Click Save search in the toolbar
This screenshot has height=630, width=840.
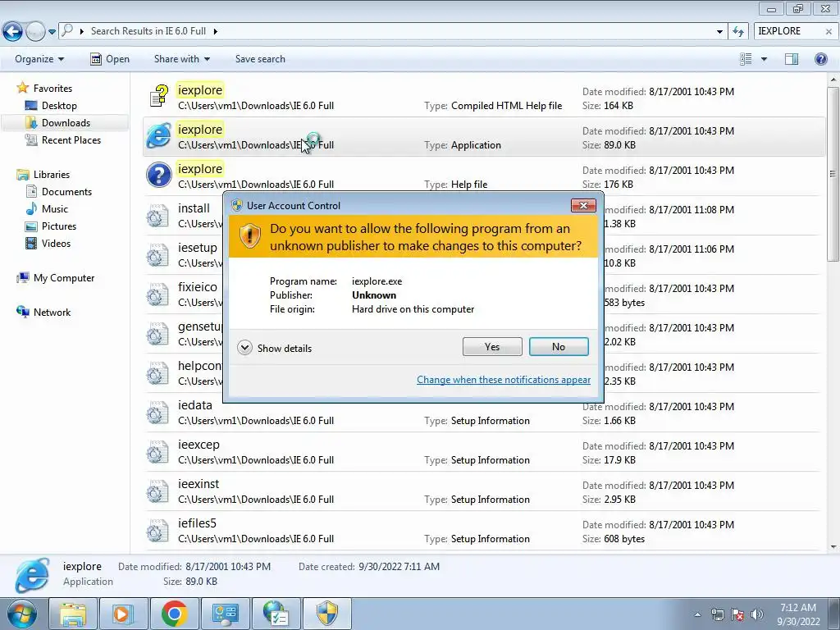260,59
